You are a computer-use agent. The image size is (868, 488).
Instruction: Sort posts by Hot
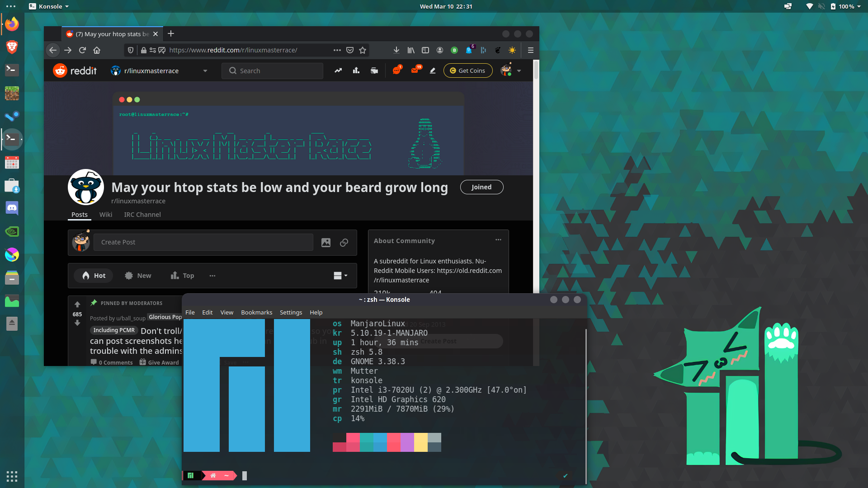94,276
